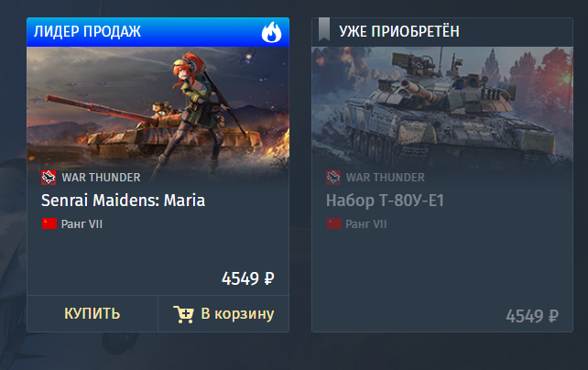Open the Senrai Maidens: Maria title
Viewport: 588px width, 370px height.
click(123, 201)
